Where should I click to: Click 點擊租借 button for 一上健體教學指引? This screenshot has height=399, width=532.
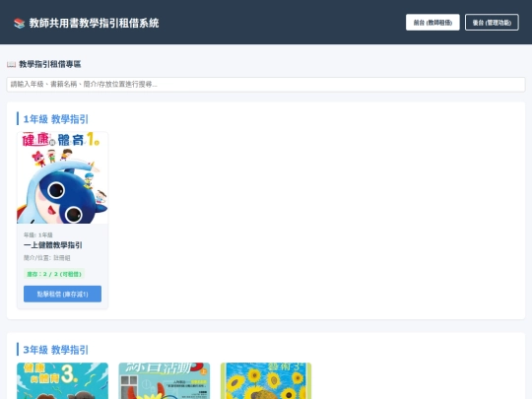point(62,294)
